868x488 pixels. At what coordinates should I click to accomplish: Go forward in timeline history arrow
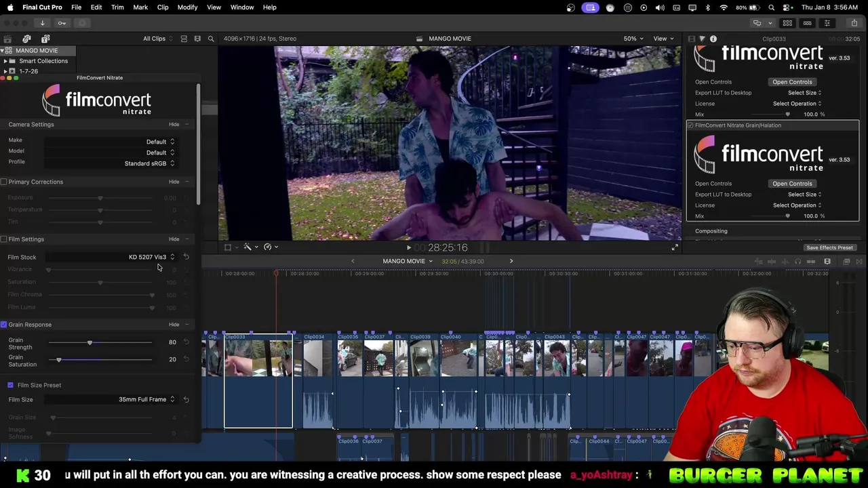[x=511, y=261]
